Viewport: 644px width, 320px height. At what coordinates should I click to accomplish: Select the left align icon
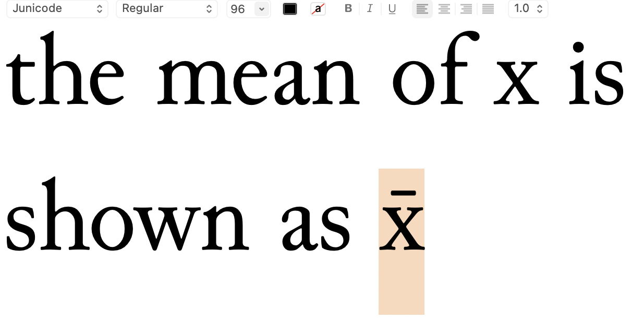[422, 8]
